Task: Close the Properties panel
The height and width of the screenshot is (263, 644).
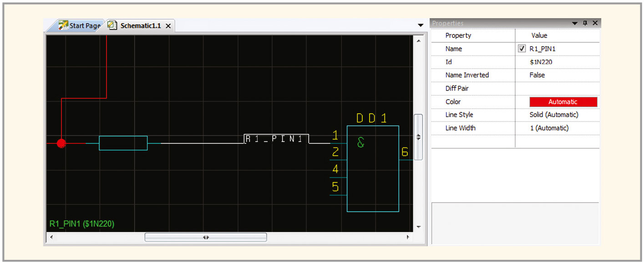Action: (x=595, y=23)
